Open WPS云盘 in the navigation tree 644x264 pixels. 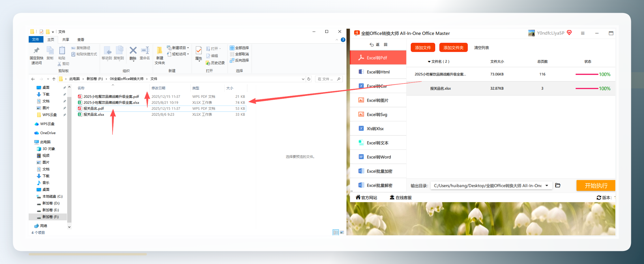tap(47, 124)
